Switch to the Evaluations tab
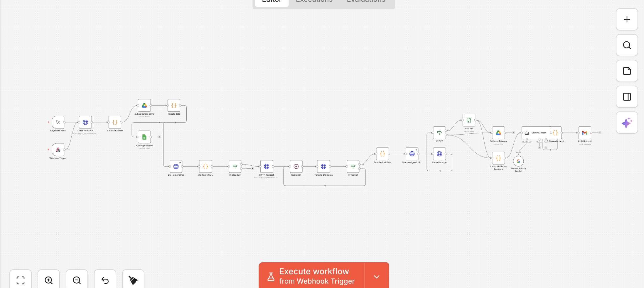The height and width of the screenshot is (288, 644). tap(366, 1)
